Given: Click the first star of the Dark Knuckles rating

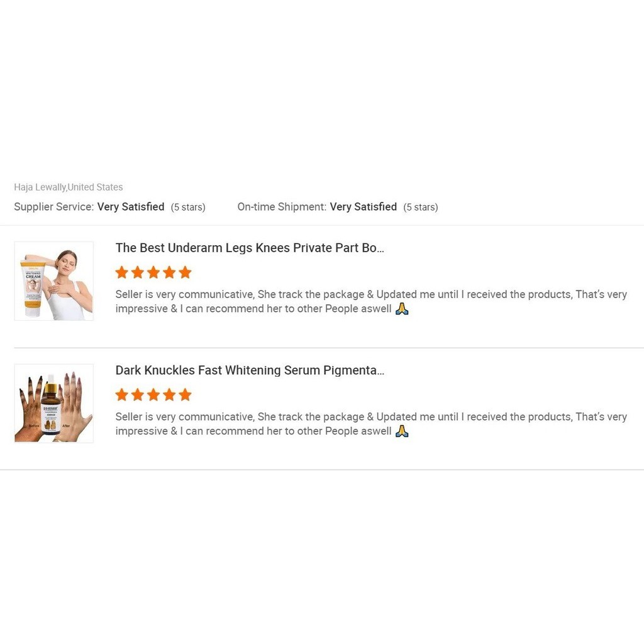Looking at the screenshot, I should [x=121, y=395].
